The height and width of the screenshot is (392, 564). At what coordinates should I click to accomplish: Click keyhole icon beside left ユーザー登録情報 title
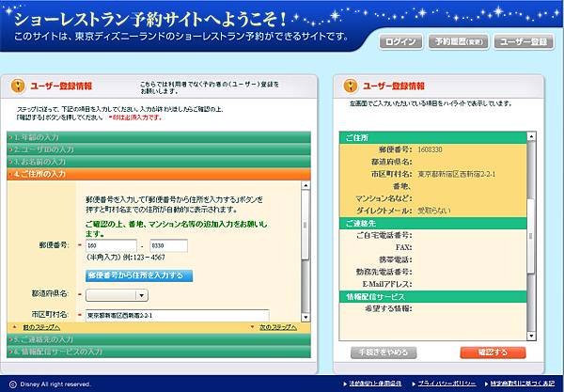(18, 86)
